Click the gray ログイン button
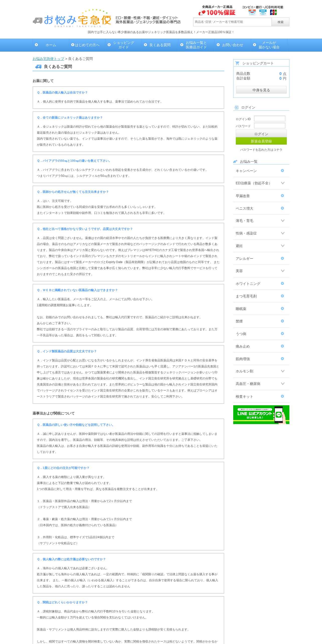Image resolution: width=322 pixels, height=644 pixels. click(261, 134)
